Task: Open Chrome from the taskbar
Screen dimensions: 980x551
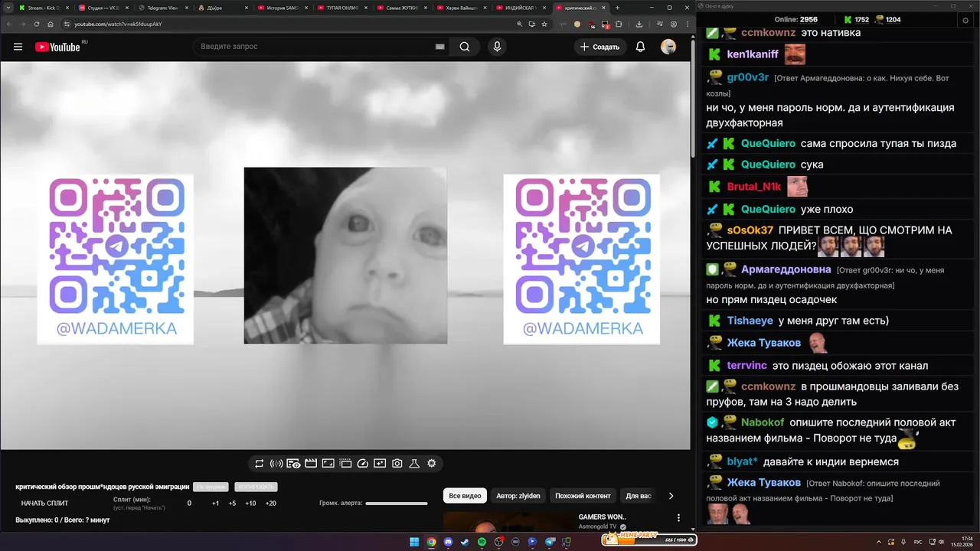Action: 431,542
